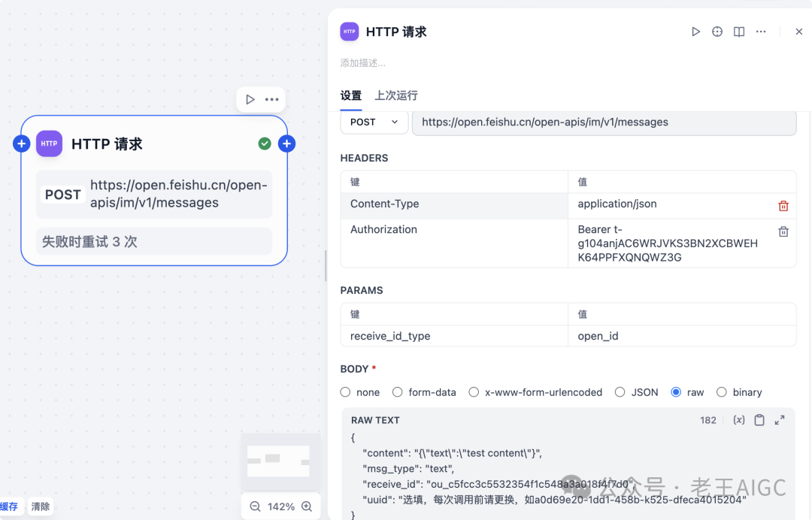Click the target/locate node icon in panel header
This screenshot has height=520, width=812.
(717, 32)
